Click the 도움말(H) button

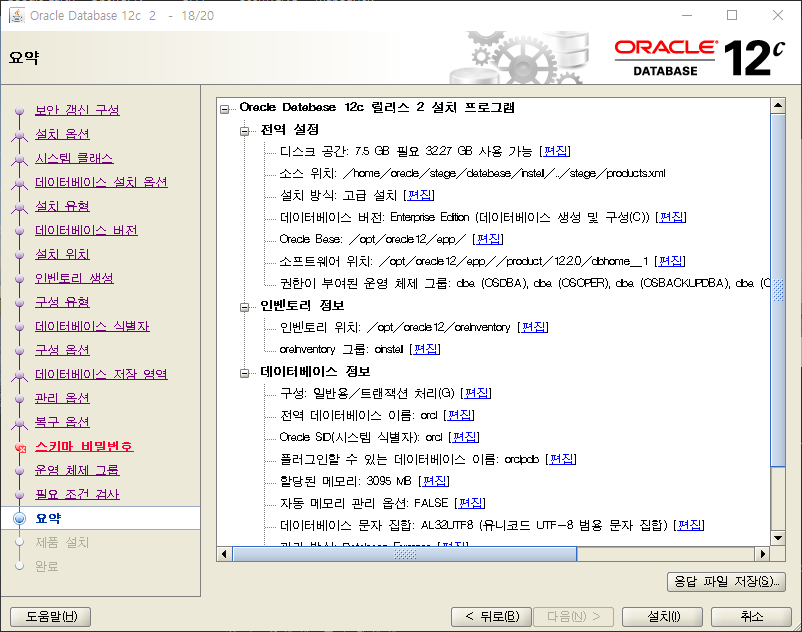click(51, 617)
